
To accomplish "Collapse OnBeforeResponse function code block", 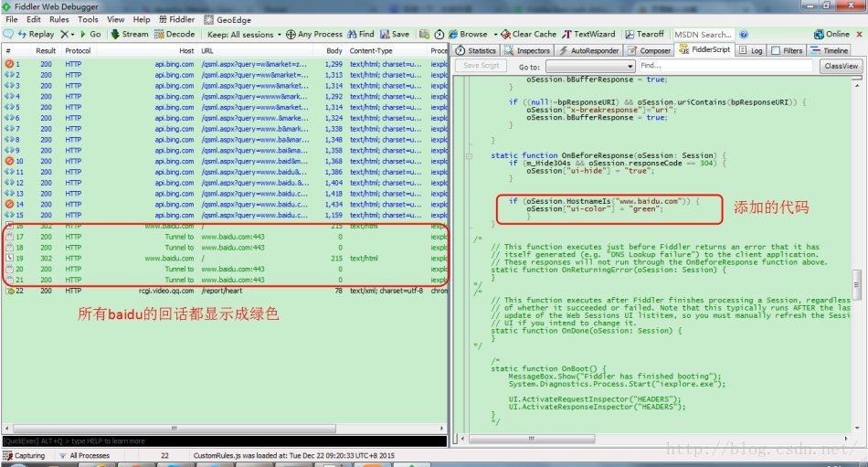I will [x=469, y=156].
